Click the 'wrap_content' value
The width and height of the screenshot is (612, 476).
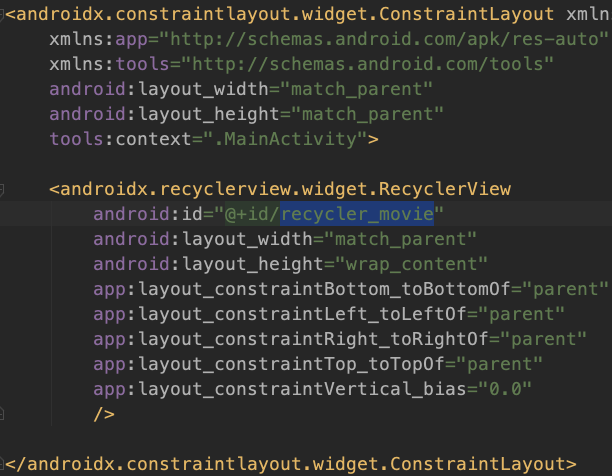click(x=411, y=265)
